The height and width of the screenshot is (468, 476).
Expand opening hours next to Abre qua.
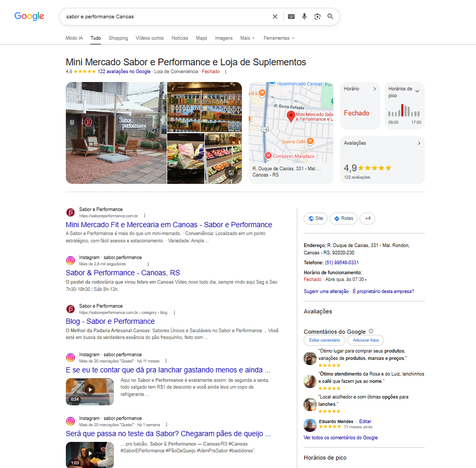click(366, 280)
